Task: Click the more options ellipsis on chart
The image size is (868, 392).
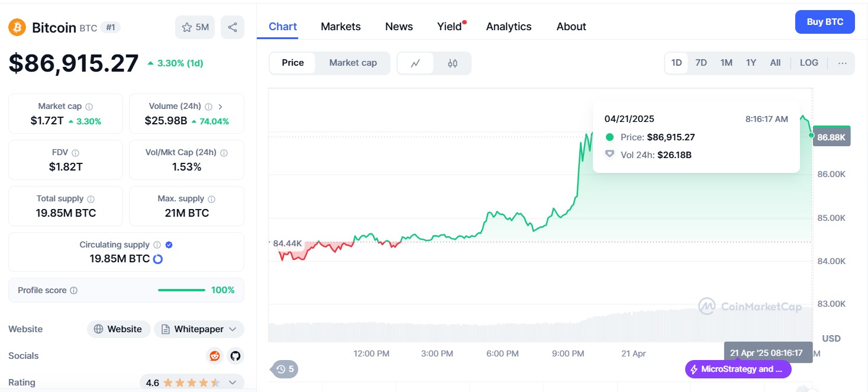Action: pos(842,63)
